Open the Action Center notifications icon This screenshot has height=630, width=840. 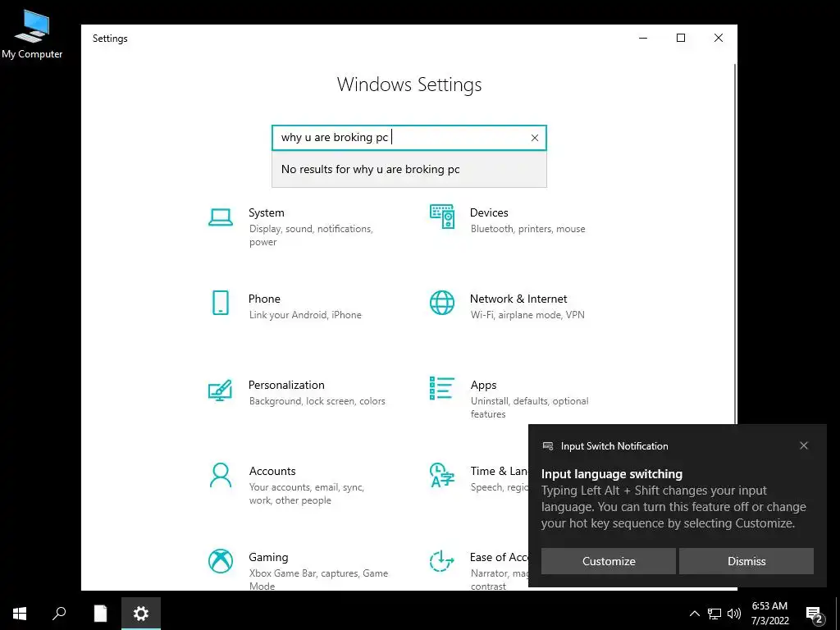(x=814, y=614)
